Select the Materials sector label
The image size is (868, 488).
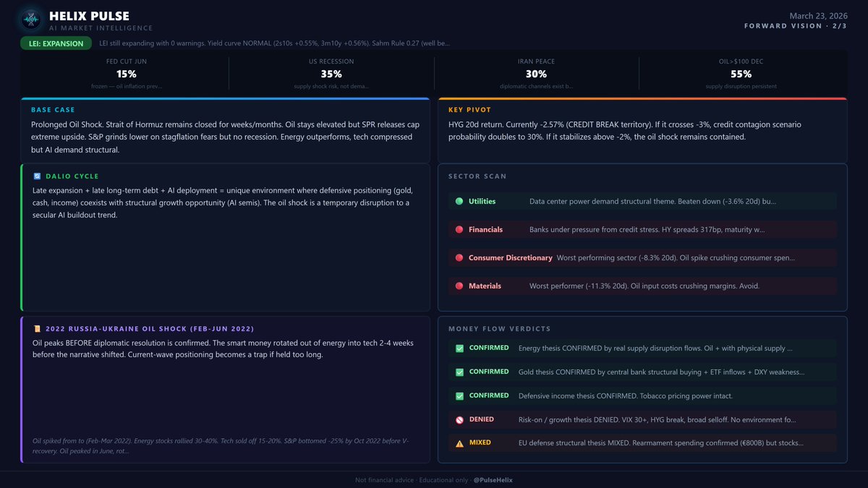485,286
